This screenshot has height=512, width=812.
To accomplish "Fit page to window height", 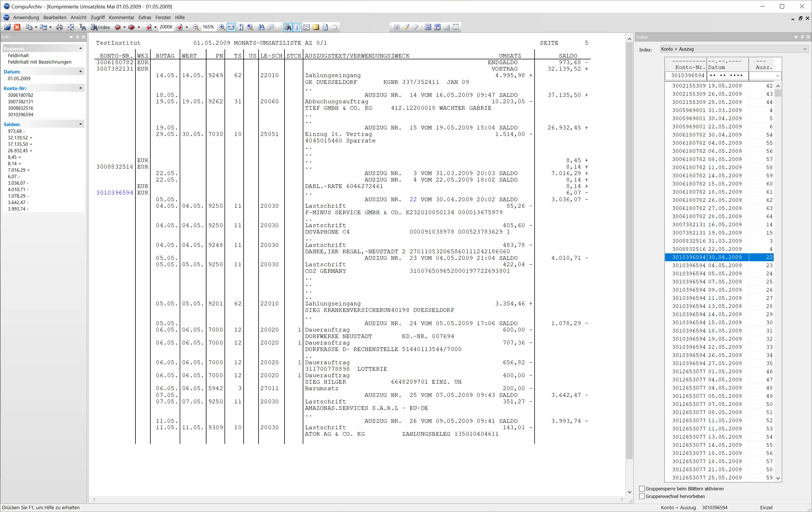I will click(x=240, y=27).
